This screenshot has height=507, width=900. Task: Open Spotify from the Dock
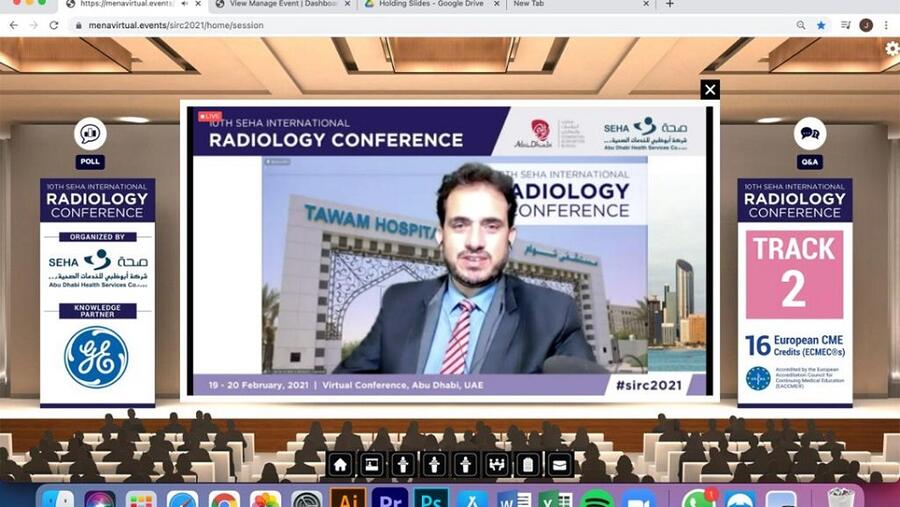[x=597, y=499]
